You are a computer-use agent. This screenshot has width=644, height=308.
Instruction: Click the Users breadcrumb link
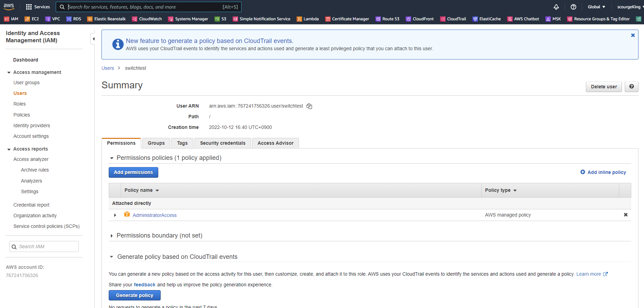click(108, 68)
